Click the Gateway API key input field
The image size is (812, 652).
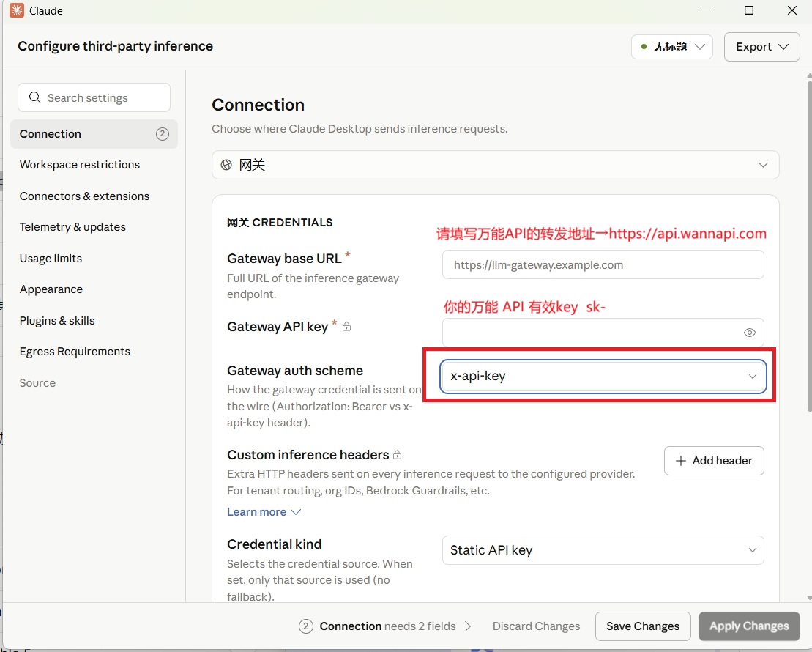pyautogui.click(x=603, y=333)
